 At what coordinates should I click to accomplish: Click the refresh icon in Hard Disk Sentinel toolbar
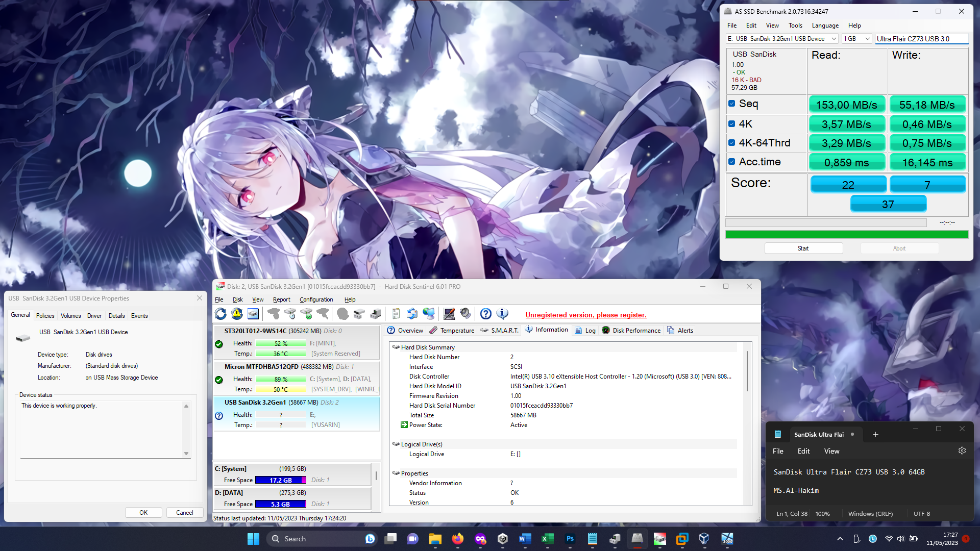point(220,314)
